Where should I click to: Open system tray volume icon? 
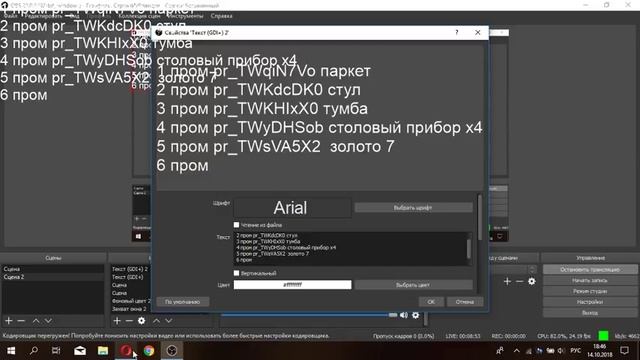pyautogui.click(x=561, y=351)
